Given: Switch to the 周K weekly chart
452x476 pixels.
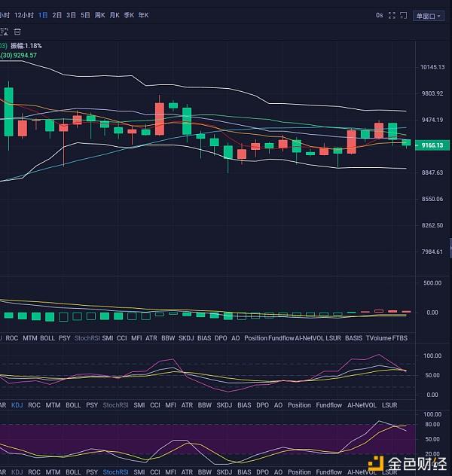Looking at the screenshot, I should tap(100, 15).
